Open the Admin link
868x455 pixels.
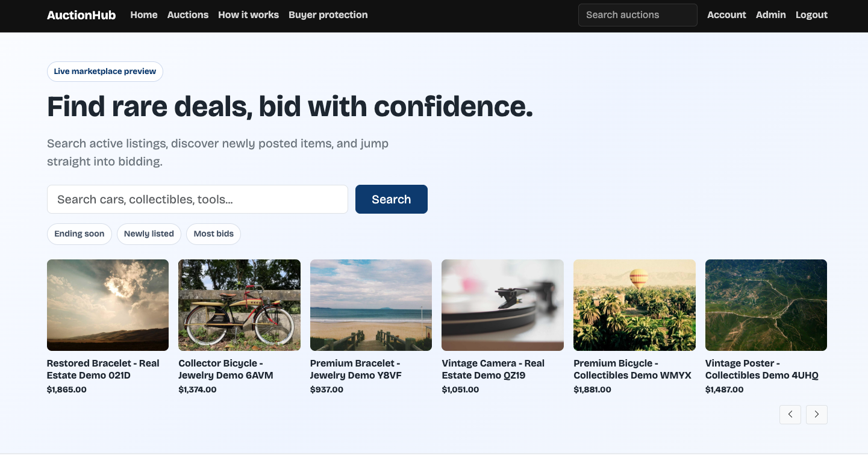[x=771, y=15]
